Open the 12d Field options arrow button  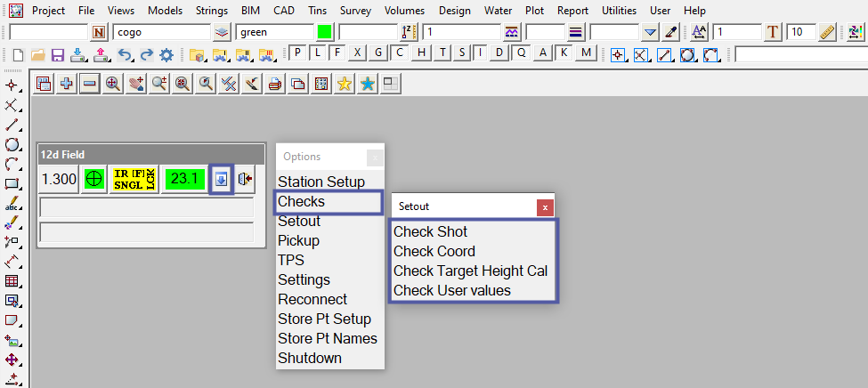[221, 179]
